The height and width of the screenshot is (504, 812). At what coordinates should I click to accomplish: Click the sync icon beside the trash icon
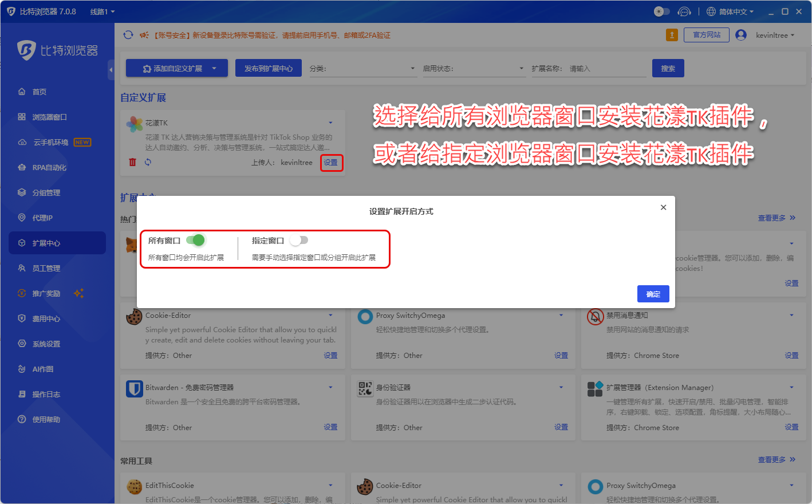(x=148, y=162)
